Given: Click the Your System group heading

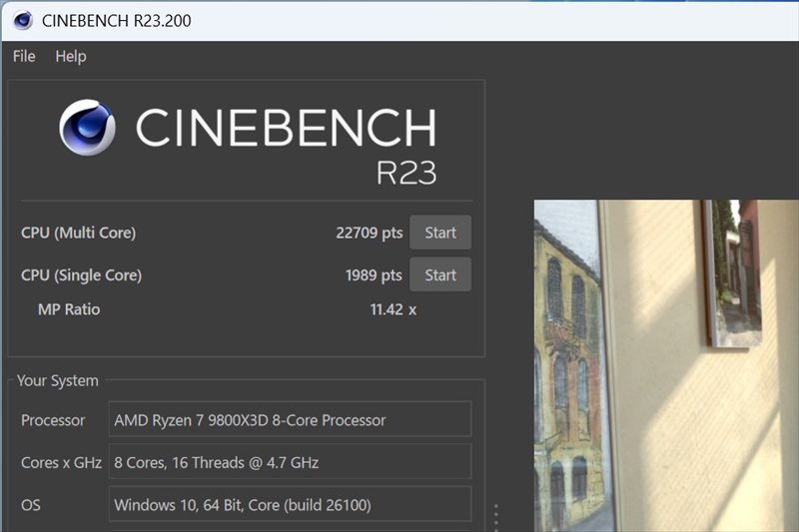Looking at the screenshot, I should coord(58,380).
